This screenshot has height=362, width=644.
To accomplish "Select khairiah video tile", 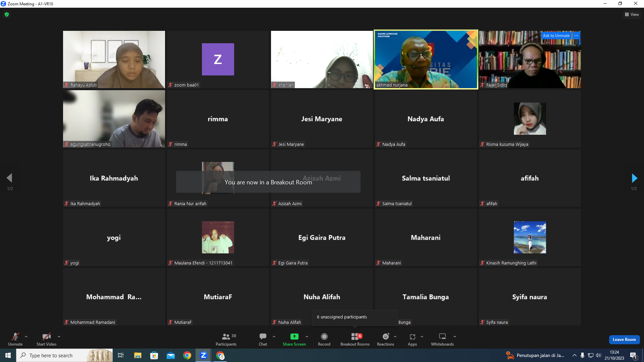I will [322, 59].
